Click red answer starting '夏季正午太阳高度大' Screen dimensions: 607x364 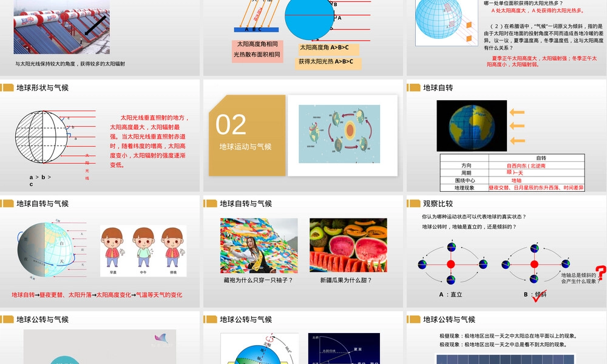click(x=542, y=61)
